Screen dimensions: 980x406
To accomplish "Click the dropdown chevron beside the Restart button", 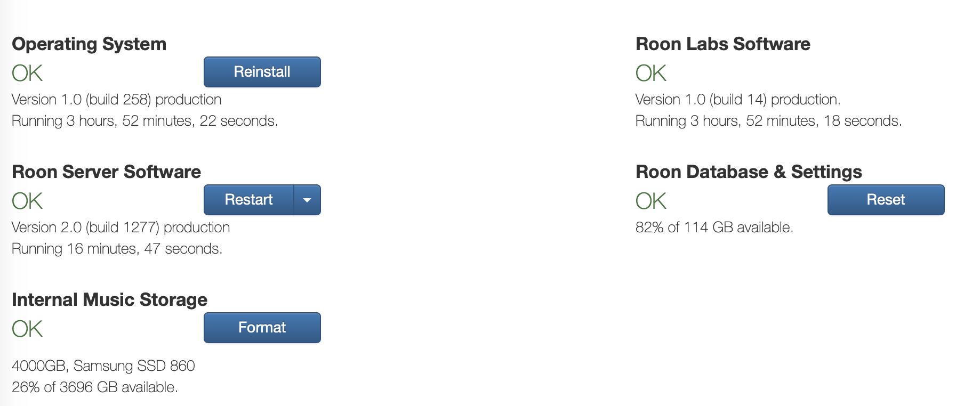I will (308, 200).
